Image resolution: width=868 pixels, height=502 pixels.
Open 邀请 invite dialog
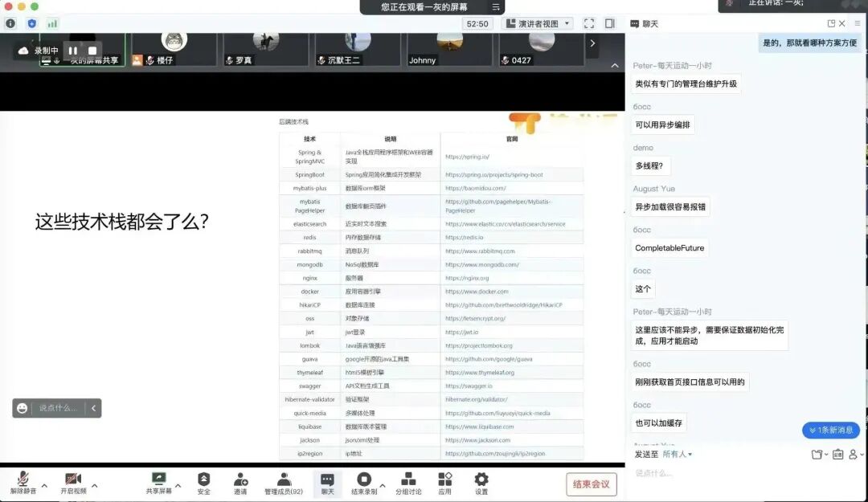pyautogui.click(x=240, y=484)
